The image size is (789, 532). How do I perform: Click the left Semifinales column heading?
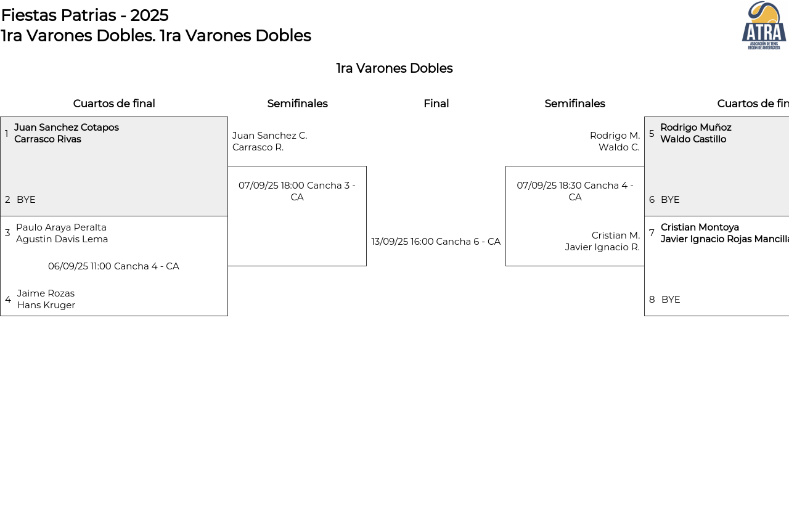[297, 104]
